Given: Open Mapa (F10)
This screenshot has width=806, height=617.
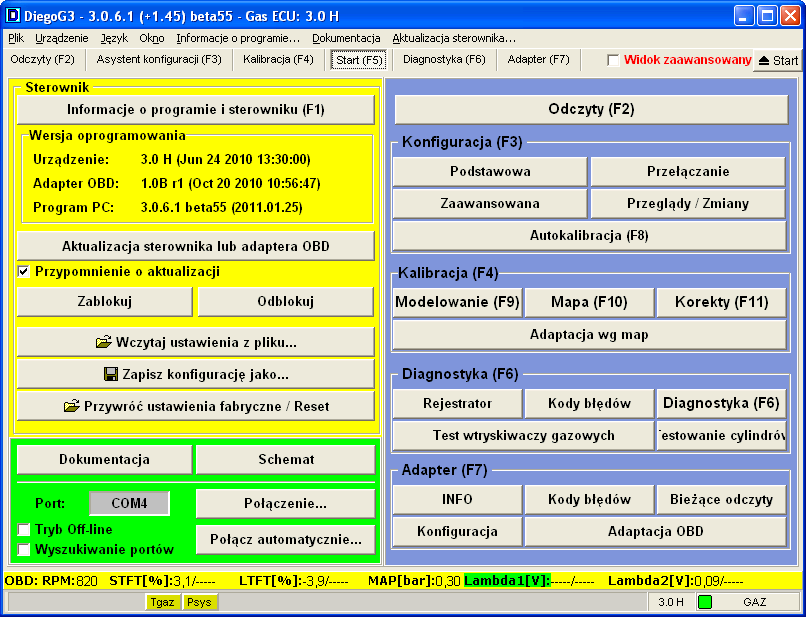Looking at the screenshot, I should [589, 302].
